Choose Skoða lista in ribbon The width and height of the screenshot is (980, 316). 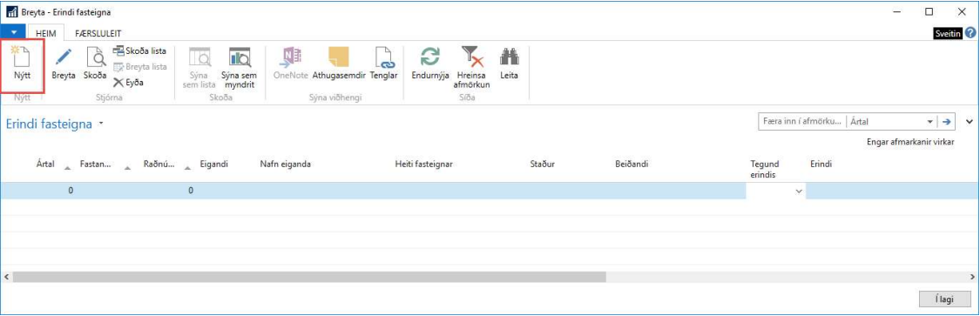point(139,51)
